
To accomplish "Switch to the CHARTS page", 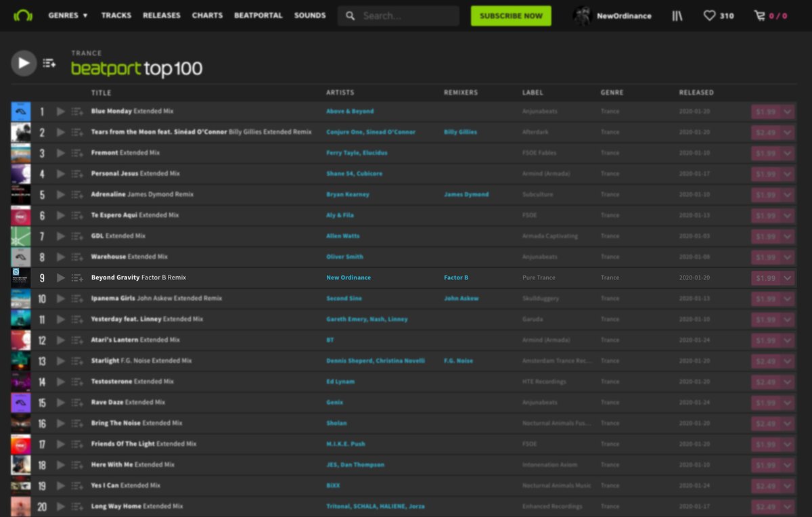I will click(207, 15).
